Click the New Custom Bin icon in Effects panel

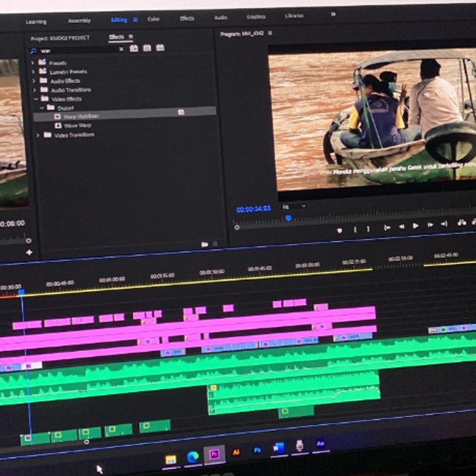(x=205, y=243)
